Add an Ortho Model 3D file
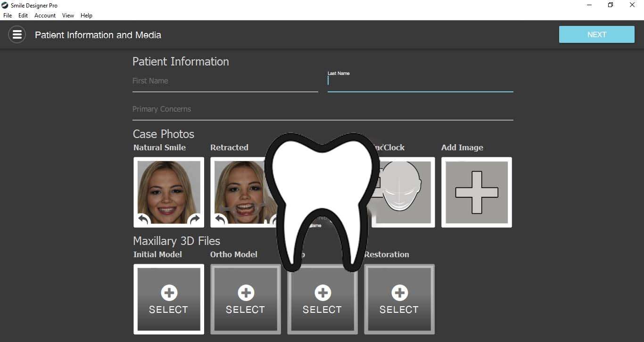644x342 pixels. pos(245,299)
